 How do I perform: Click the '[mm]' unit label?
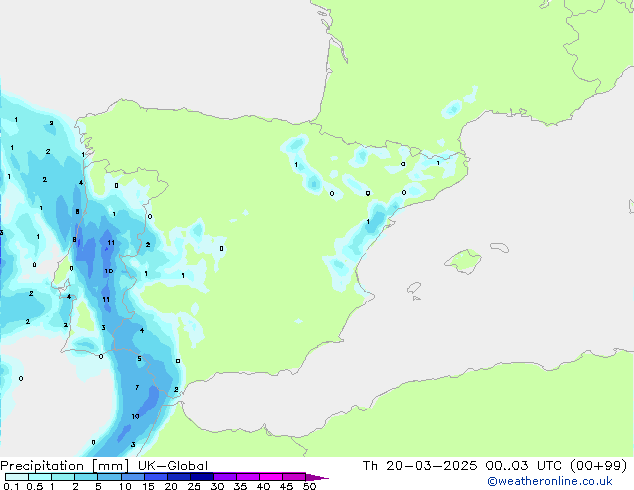(x=111, y=466)
